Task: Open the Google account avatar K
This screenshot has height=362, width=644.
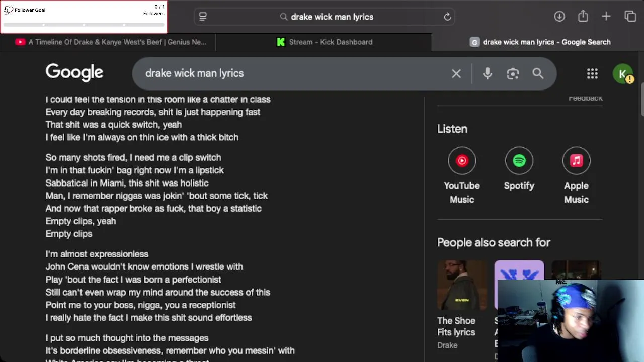Action: [x=623, y=74]
